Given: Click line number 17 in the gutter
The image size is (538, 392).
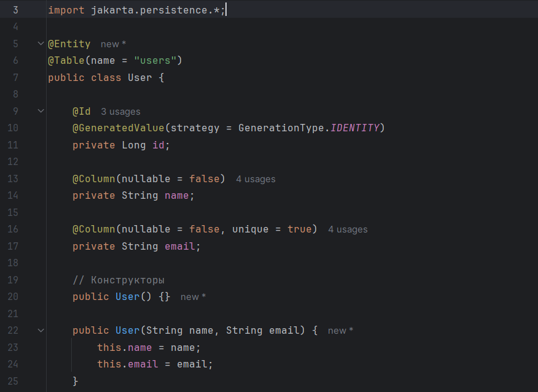Looking at the screenshot, I should 13,246.
